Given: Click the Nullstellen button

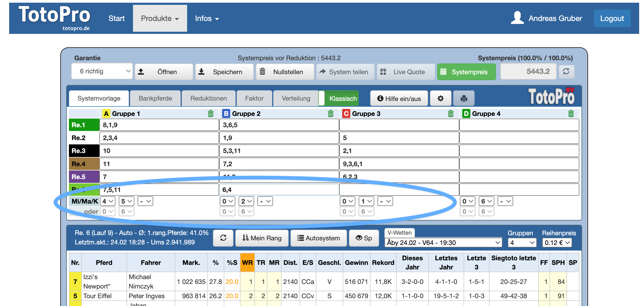Looking at the screenshot, I should pos(285,72).
